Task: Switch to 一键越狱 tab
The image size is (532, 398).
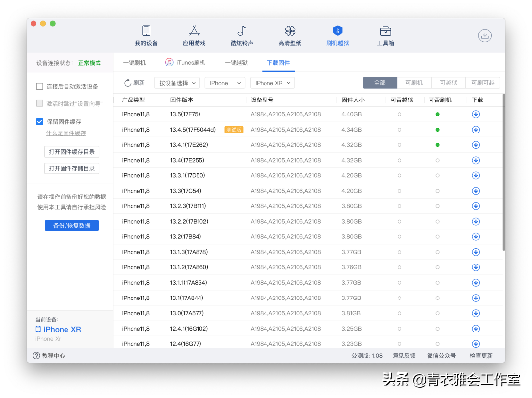Action: [x=236, y=63]
